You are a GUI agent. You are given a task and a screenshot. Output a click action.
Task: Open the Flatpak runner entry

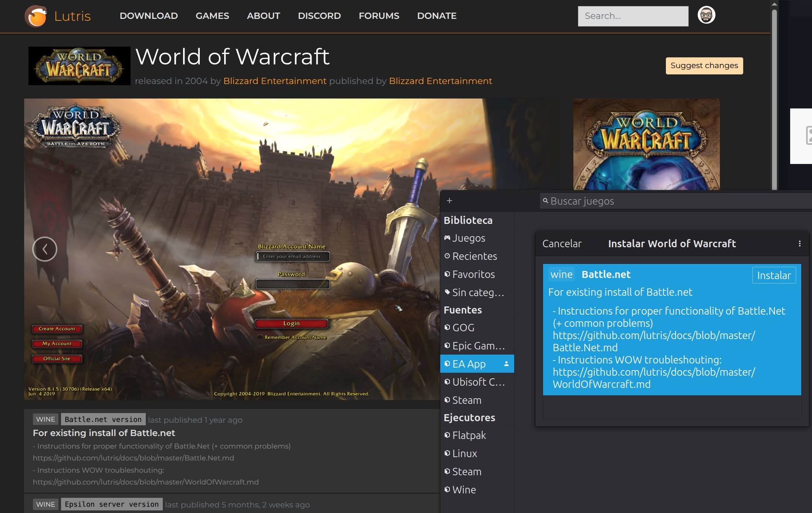coord(469,435)
